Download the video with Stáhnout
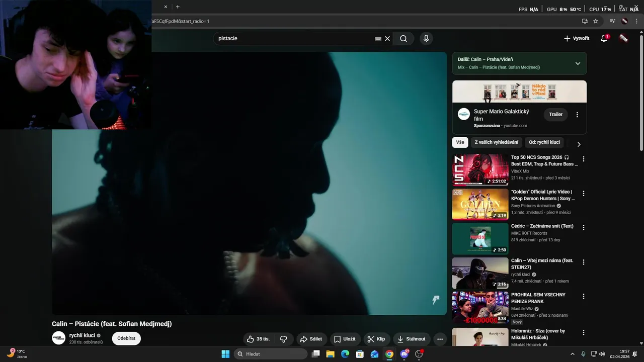This screenshot has width=644, height=362. [x=411, y=339]
